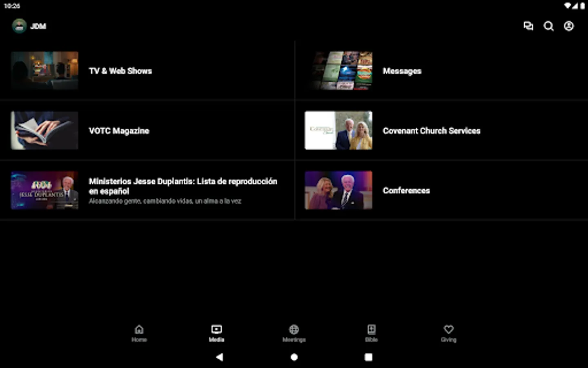588x368 pixels.
Task: Select the VOTC Magazine title
Action: (x=119, y=131)
